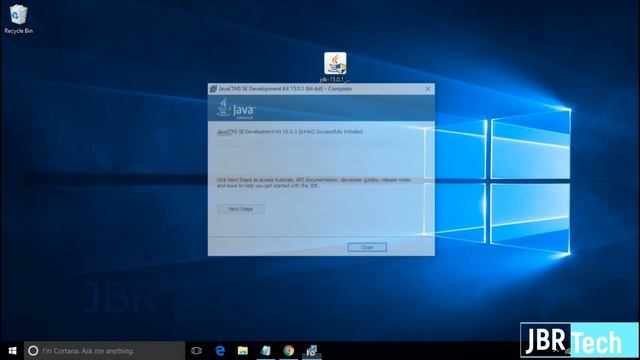The image size is (640, 360).
Task: Click the installer window title text
Action: (x=285, y=89)
